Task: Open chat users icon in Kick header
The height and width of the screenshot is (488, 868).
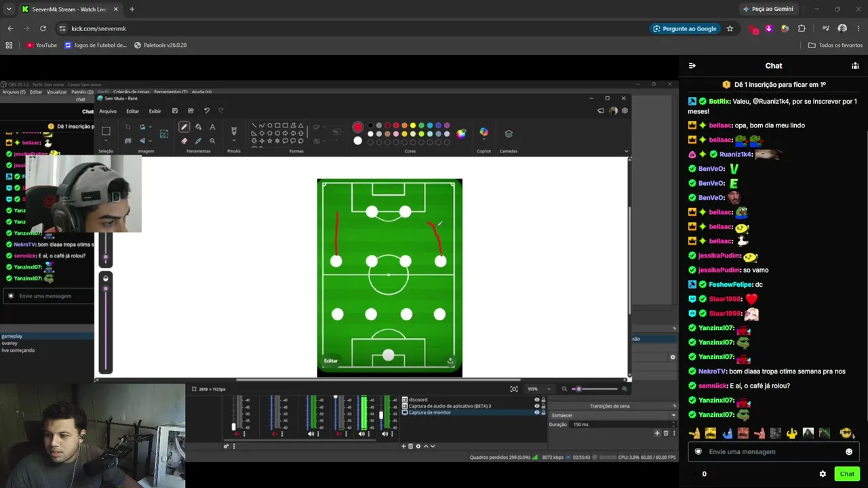Action: (855, 66)
